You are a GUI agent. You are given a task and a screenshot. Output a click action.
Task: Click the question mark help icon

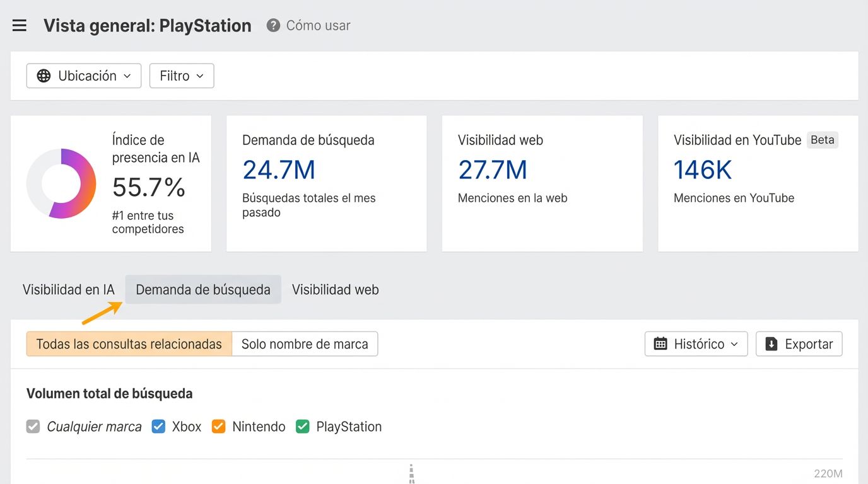click(273, 26)
